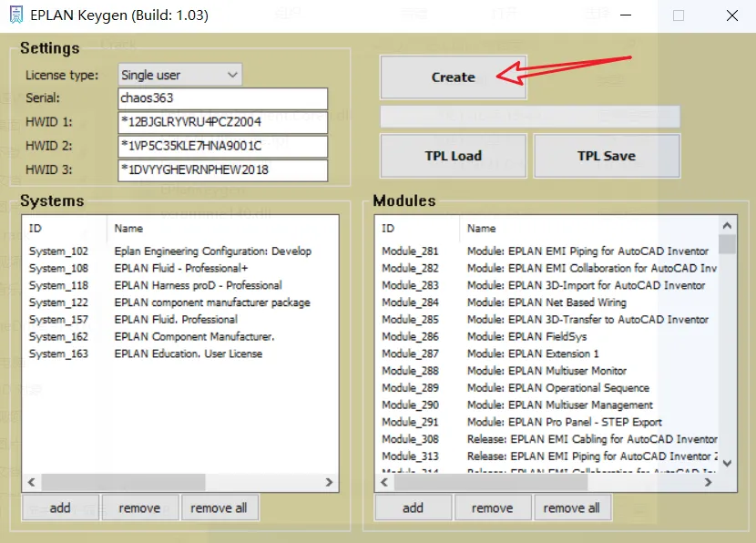This screenshot has width=756, height=543.
Task: Click the Modules list scroll up arrow
Action: click(727, 225)
